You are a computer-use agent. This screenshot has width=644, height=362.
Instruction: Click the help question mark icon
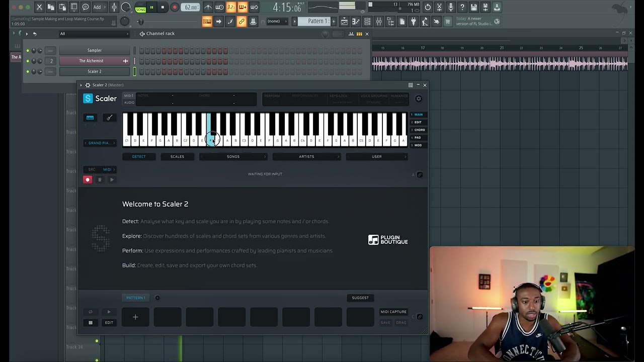pyautogui.click(x=462, y=7)
